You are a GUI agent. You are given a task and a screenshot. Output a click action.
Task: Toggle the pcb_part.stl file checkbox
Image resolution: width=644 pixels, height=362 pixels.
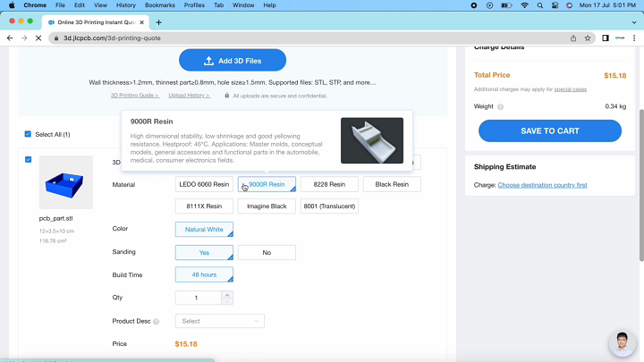click(x=29, y=159)
